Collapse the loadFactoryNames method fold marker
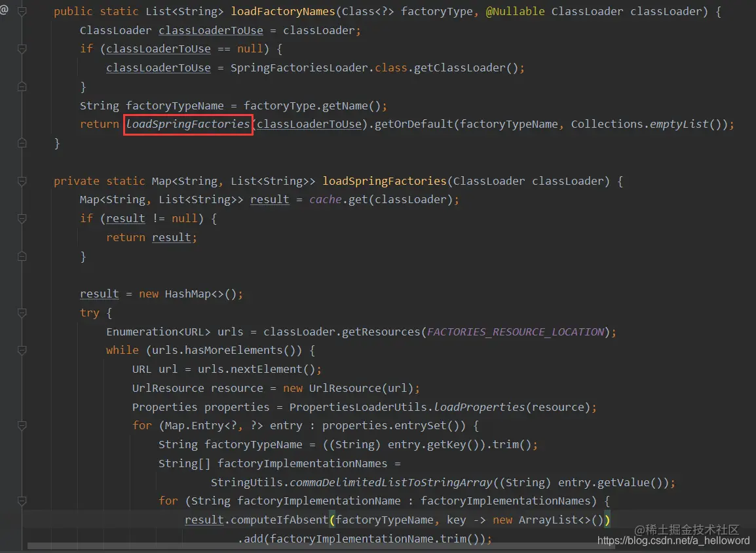The height and width of the screenshot is (553, 756). click(x=22, y=11)
